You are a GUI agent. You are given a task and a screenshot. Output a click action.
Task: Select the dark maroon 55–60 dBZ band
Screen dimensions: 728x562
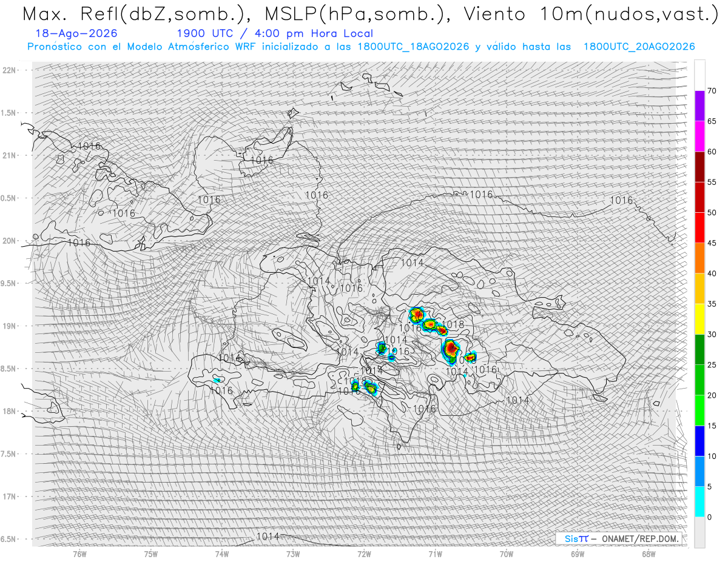click(x=699, y=167)
